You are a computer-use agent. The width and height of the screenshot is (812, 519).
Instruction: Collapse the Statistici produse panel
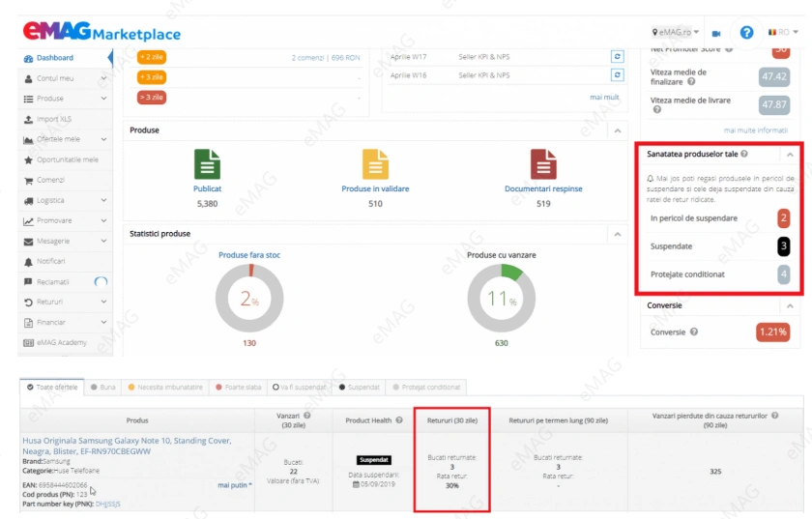pyautogui.click(x=617, y=234)
